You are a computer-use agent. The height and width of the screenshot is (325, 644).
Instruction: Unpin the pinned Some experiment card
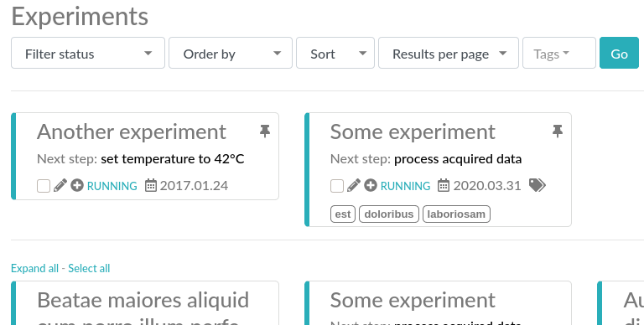(558, 132)
